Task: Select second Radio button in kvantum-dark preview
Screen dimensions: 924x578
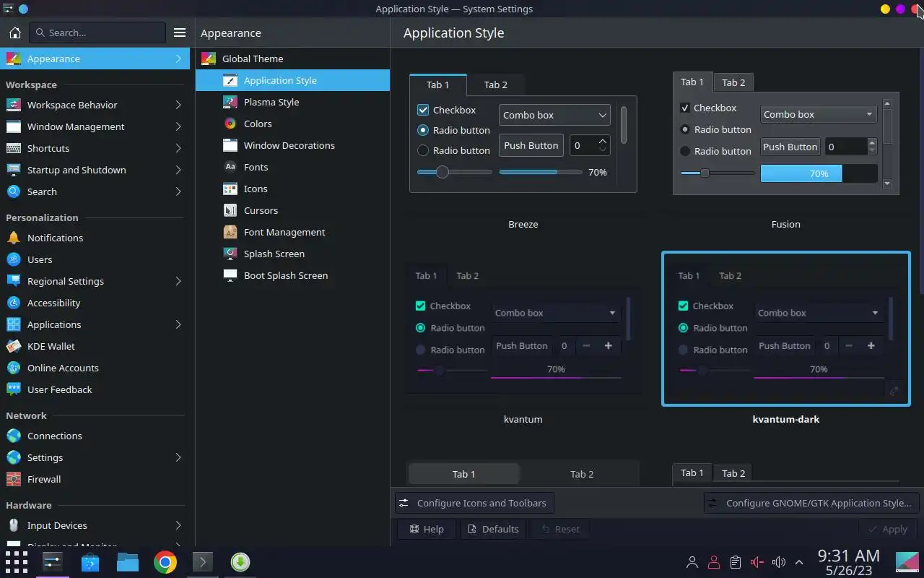Action: pos(683,350)
